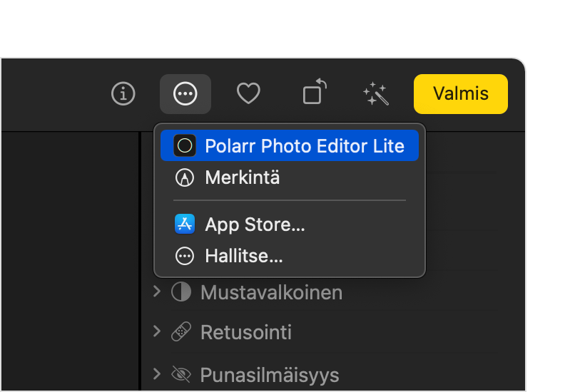Image resolution: width=585 pixels, height=392 pixels.
Task: Open App Store… from the menu
Action: pos(290,225)
